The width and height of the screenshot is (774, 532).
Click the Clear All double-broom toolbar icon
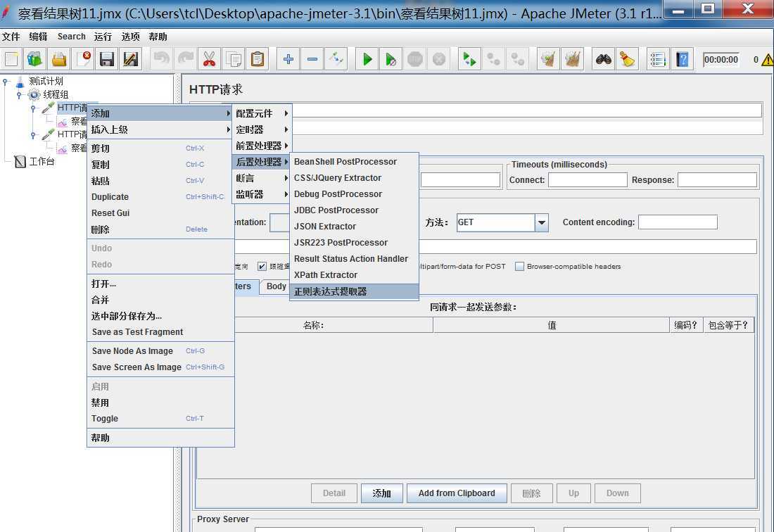572,60
